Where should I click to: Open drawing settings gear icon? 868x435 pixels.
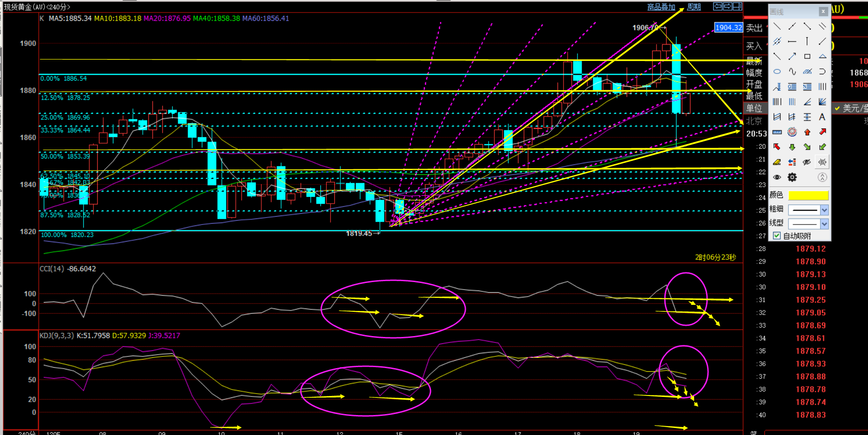[792, 177]
